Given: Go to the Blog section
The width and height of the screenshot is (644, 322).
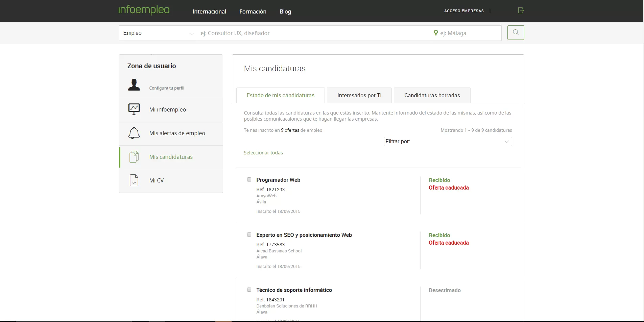Looking at the screenshot, I should click(x=285, y=11).
